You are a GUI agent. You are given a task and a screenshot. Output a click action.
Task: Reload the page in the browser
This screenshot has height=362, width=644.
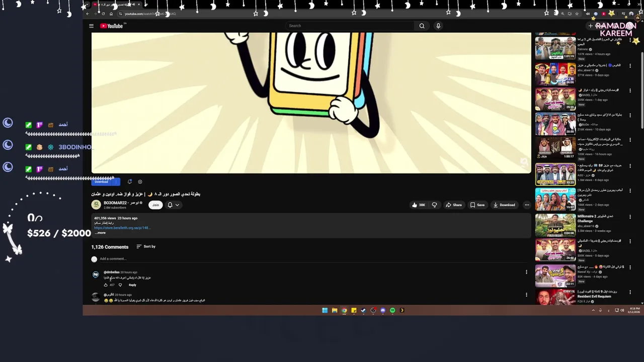[103, 14]
